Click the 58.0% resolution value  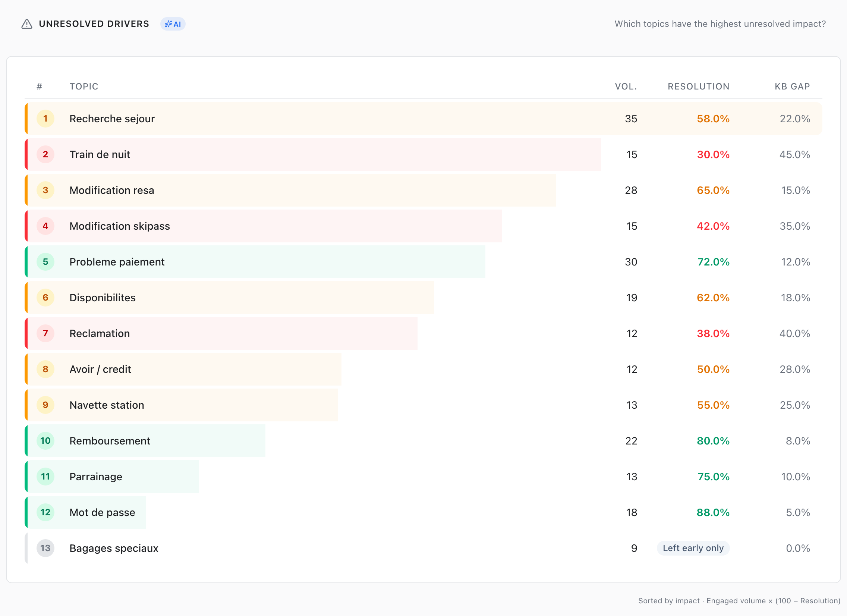click(713, 119)
